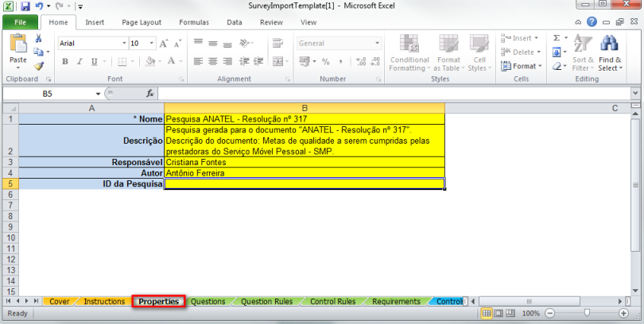Switch to the Formulas tab

pyautogui.click(x=194, y=22)
